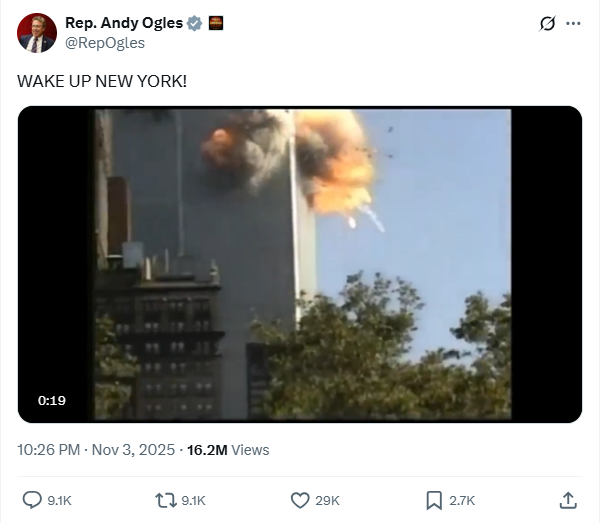The width and height of the screenshot is (604, 523).
Task: Click the 29K likes count
Action: tap(327, 501)
